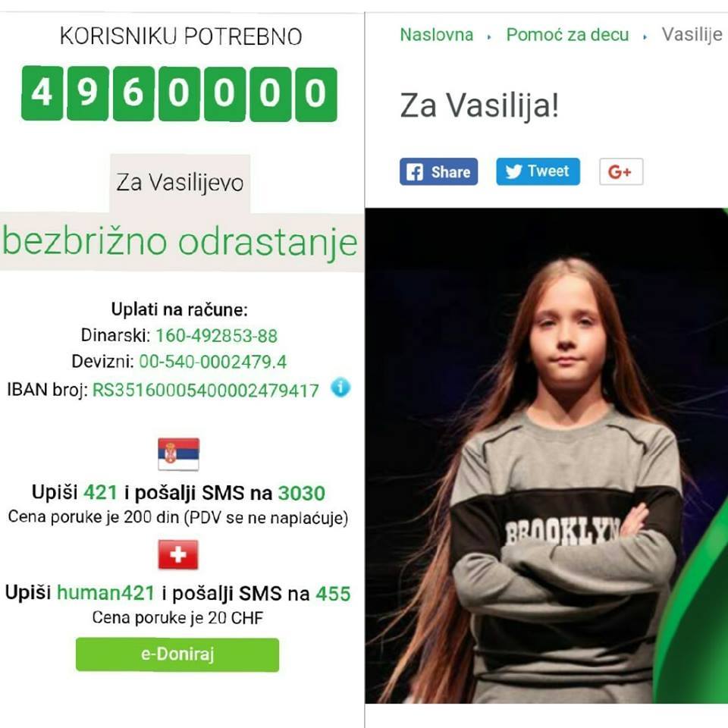The height and width of the screenshot is (728, 728).
Task: Open the Naslovna breadcrumb link
Action: pos(437,35)
